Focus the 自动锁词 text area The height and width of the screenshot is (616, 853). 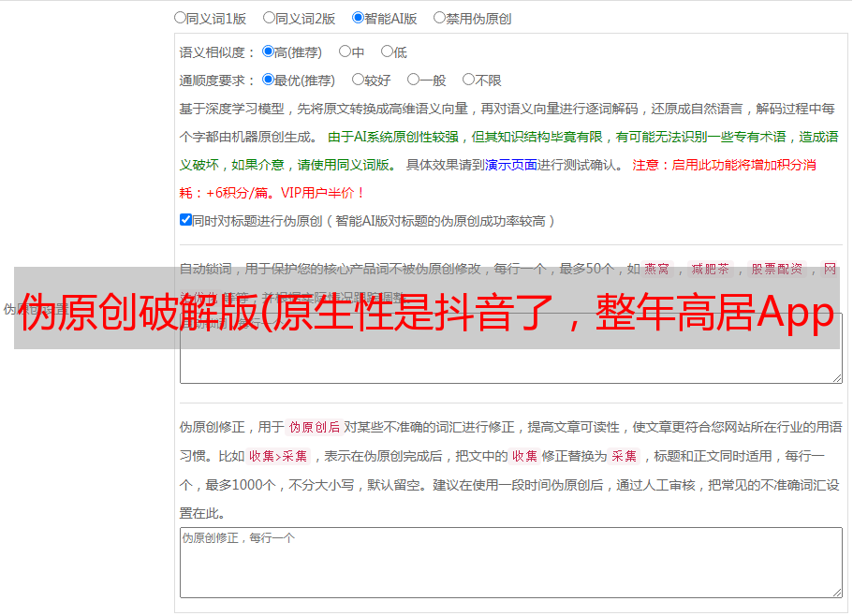pyautogui.click(x=511, y=348)
